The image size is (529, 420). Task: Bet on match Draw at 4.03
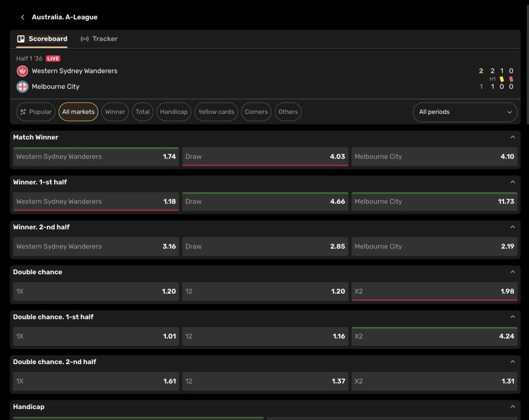coord(265,157)
